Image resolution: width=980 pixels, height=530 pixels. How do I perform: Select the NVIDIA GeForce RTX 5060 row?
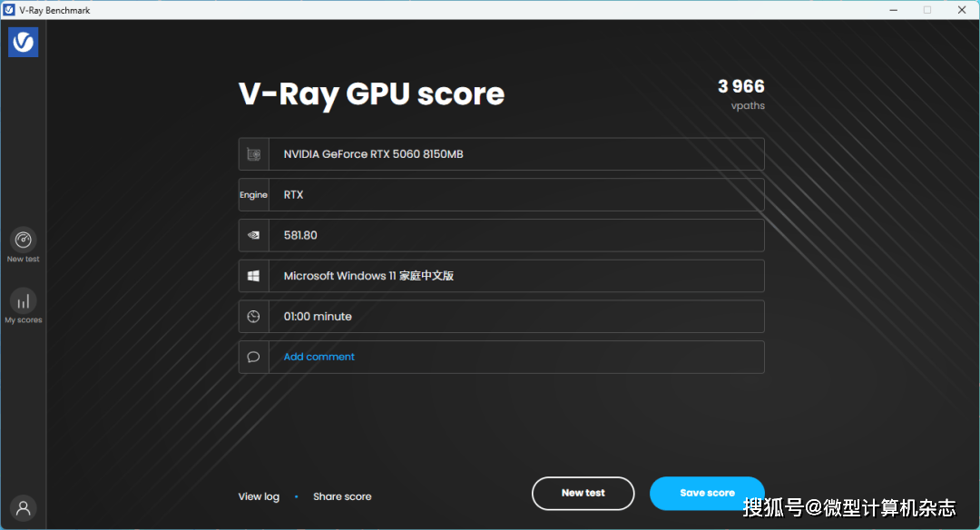(x=515, y=154)
